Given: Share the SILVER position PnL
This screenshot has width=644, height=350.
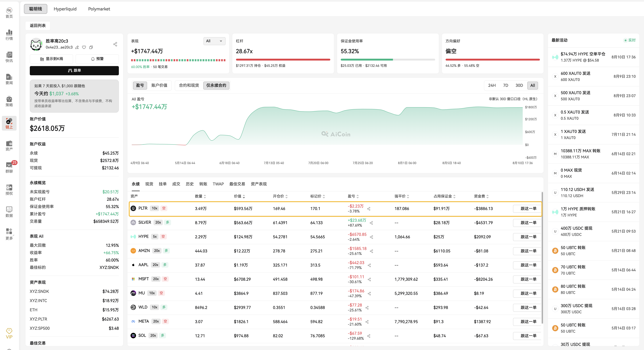Looking at the screenshot, I should [371, 223].
